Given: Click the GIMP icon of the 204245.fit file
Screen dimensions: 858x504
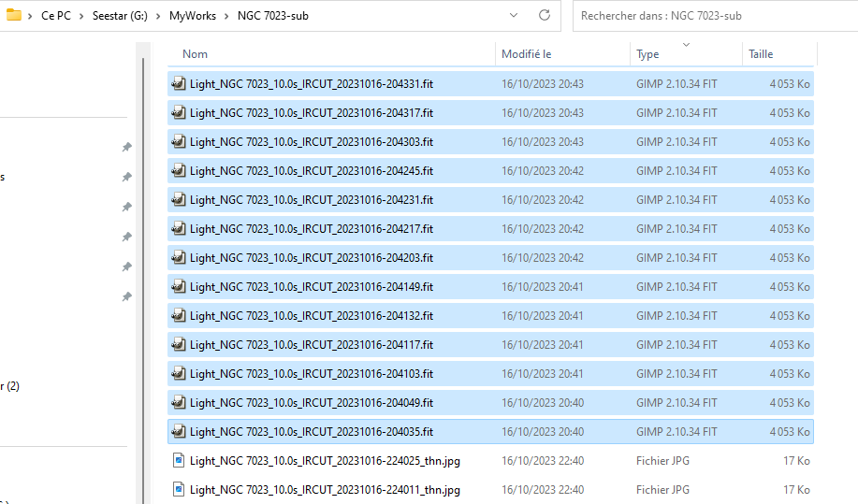Looking at the screenshot, I should point(179,171).
